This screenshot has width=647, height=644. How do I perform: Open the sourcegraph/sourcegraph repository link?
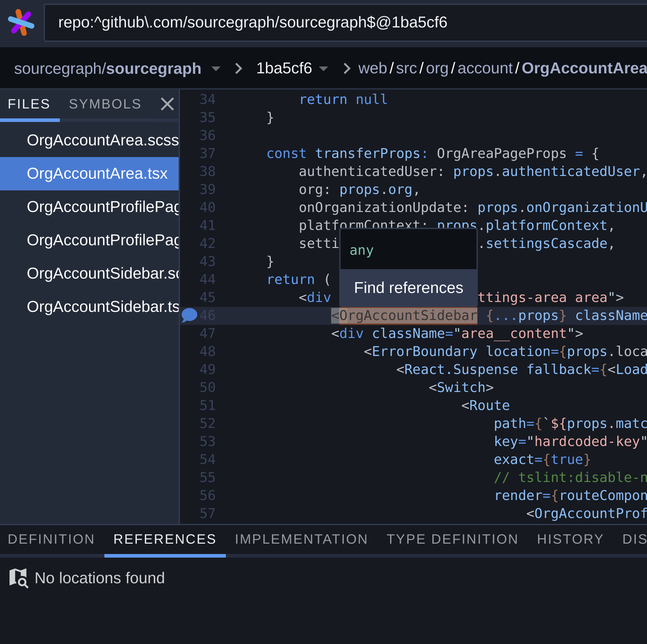point(108,68)
